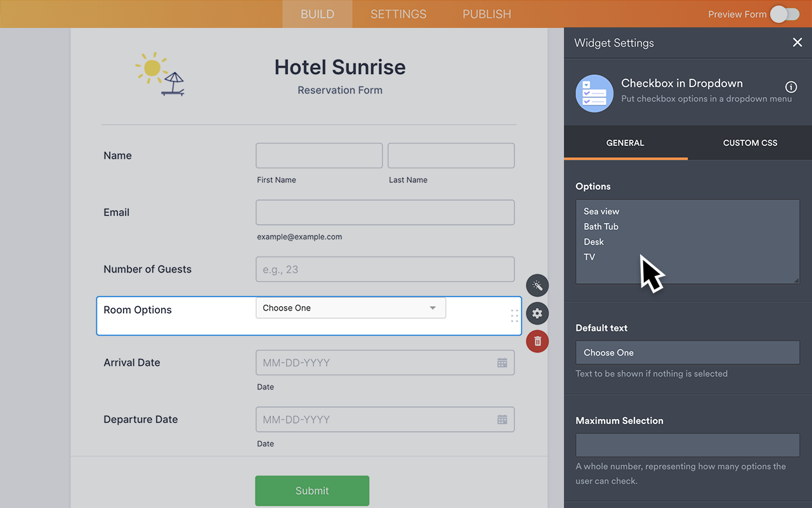Open the Arrival Date calendar picker icon
The height and width of the screenshot is (508, 812).
[502, 362]
